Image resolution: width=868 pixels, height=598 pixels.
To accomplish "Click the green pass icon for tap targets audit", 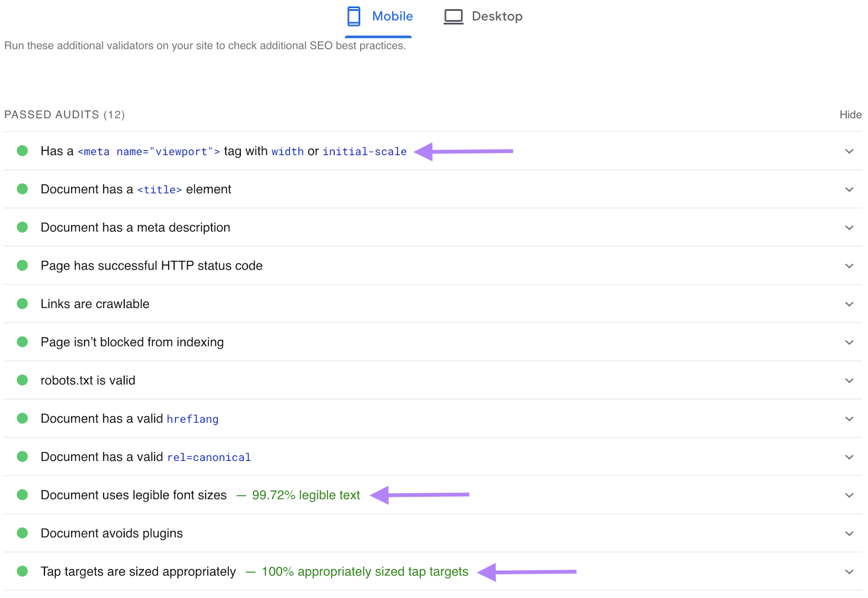I will pyautogui.click(x=22, y=571).
